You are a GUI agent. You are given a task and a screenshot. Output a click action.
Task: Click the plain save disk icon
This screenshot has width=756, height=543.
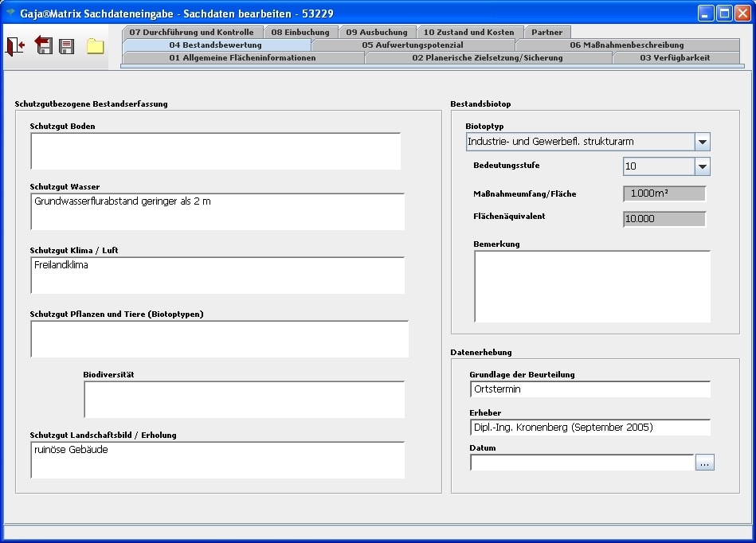click(67, 46)
